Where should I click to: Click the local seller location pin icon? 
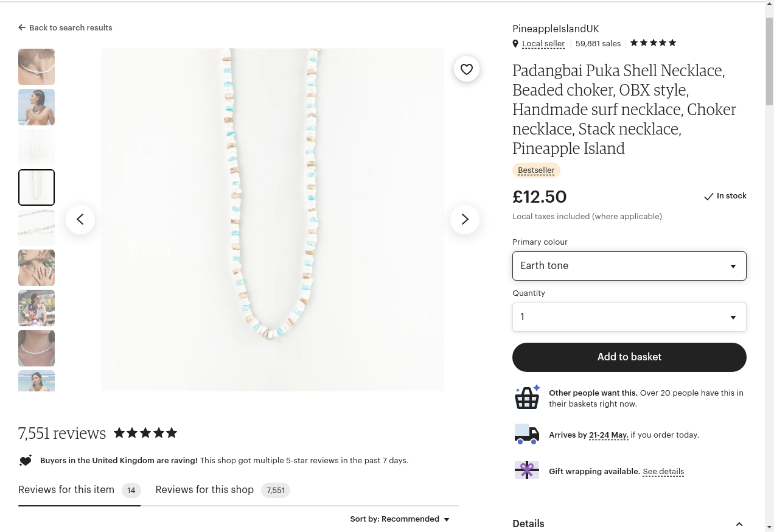coord(515,44)
